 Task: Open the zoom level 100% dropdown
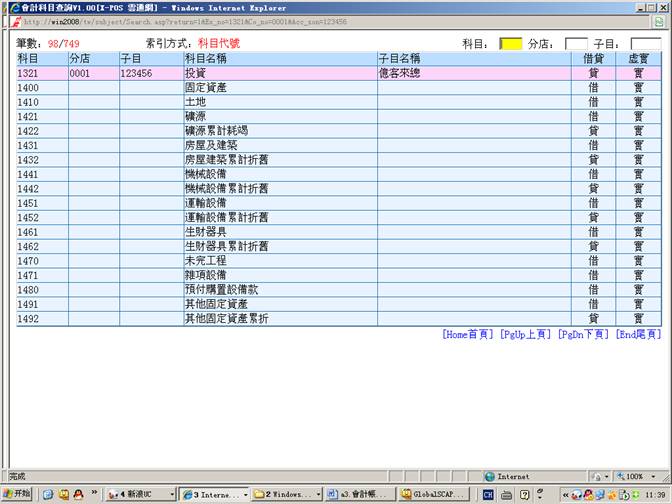640,476
